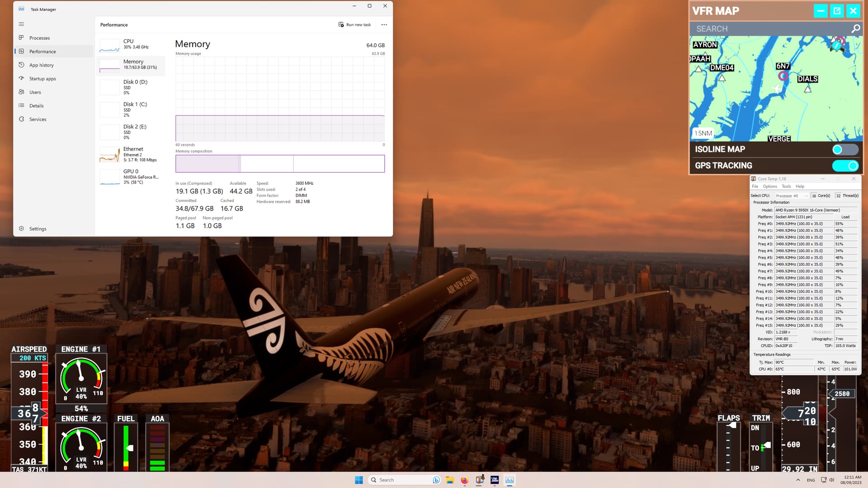The width and height of the screenshot is (868, 488).
Task: Open the Users page in Task Manager
Action: pyautogui.click(x=35, y=92)
